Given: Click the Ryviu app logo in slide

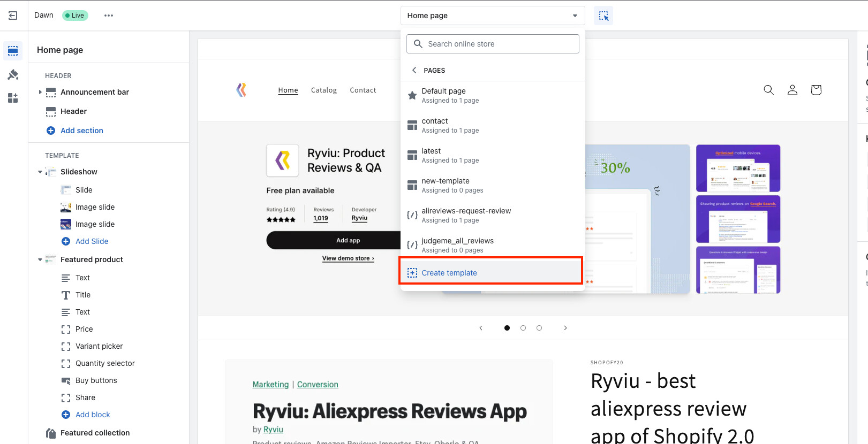Looking at the screenshot, I should [x=283, y=160].
